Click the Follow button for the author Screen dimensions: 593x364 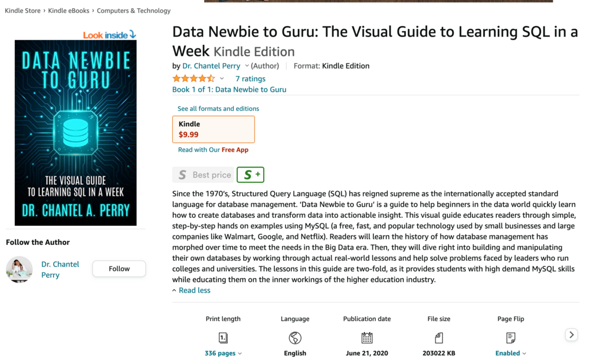(x=119, y=268)
